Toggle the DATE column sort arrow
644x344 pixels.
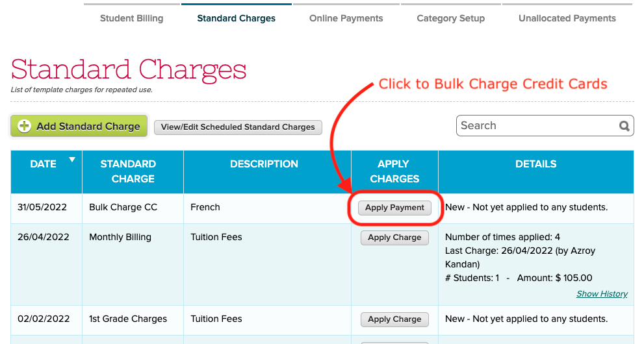[72, 160]
